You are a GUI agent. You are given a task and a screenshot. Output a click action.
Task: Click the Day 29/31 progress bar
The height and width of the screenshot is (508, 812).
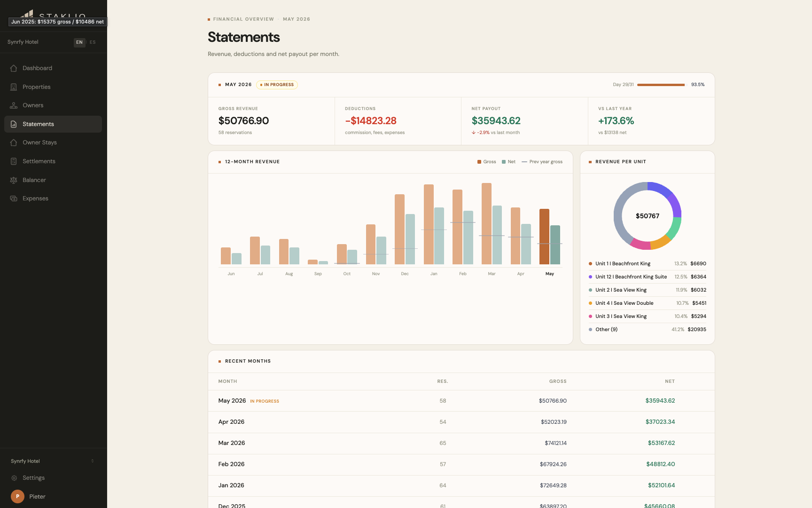coord(662,85)
